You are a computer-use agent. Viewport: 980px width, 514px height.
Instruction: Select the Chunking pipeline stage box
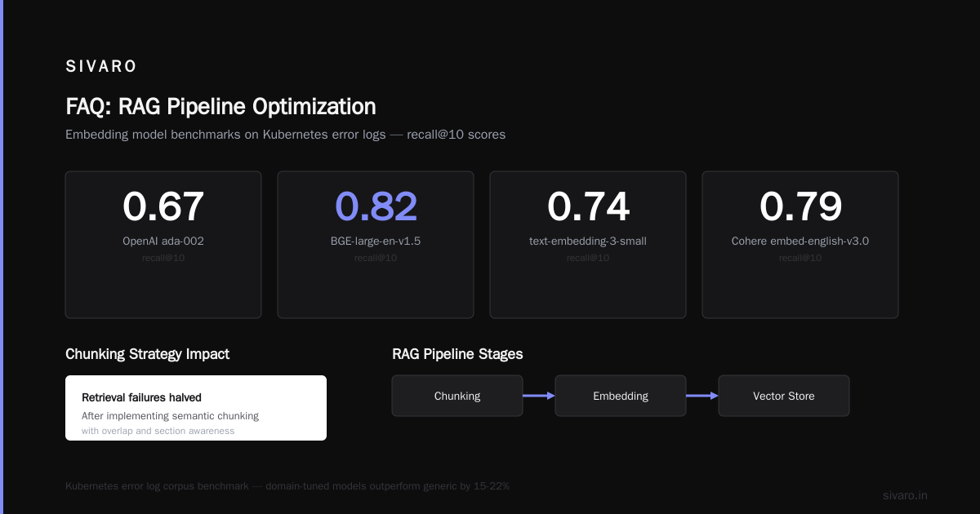pyautogui.click(x=457, y=396)
